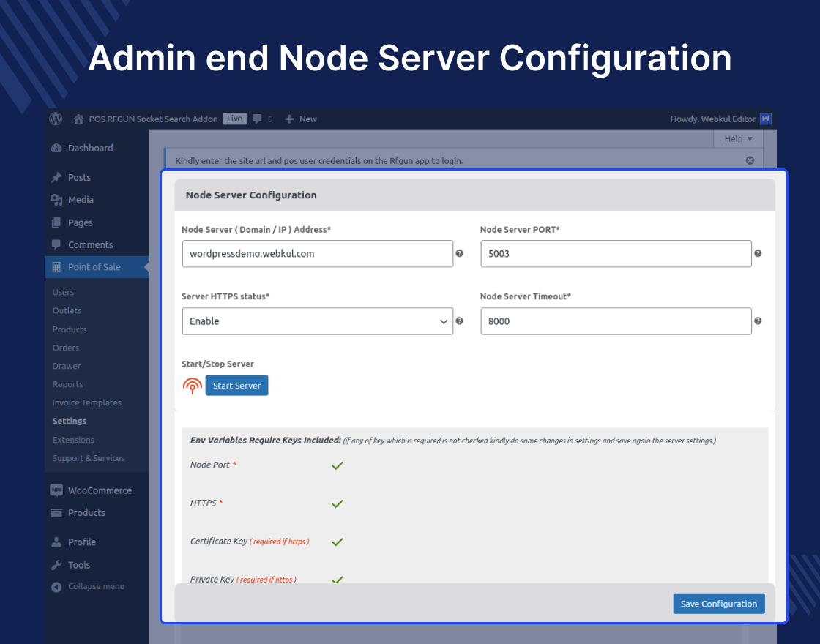Click the HTTPS key checkmark
This screenshot has height=644, width=820.
click(x=338, y=503)
